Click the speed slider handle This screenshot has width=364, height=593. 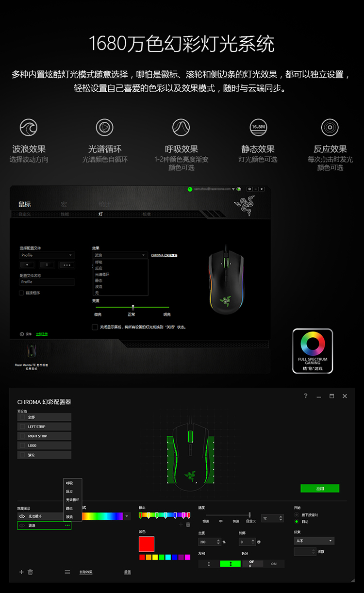249,515
